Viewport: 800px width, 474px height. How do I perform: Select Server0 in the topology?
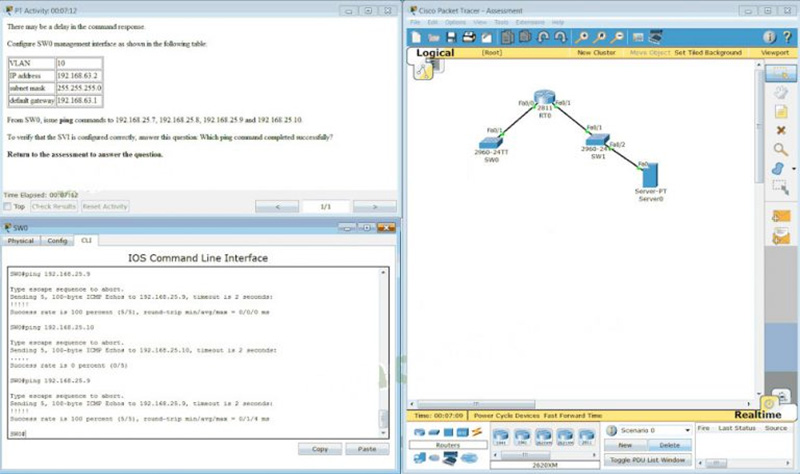click(650, 175)
